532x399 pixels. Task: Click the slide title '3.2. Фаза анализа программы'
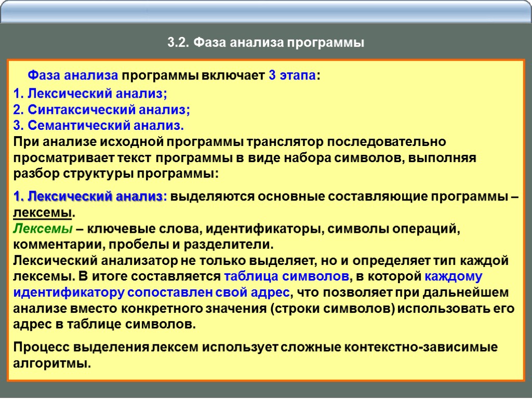pyautogui.click(x=265, y=43)
